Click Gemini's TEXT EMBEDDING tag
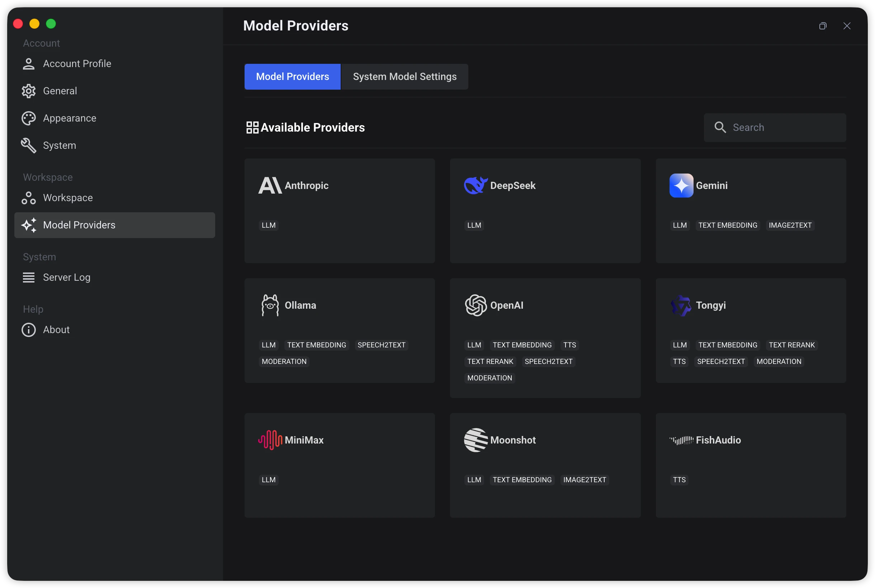 tap(728, 226)
